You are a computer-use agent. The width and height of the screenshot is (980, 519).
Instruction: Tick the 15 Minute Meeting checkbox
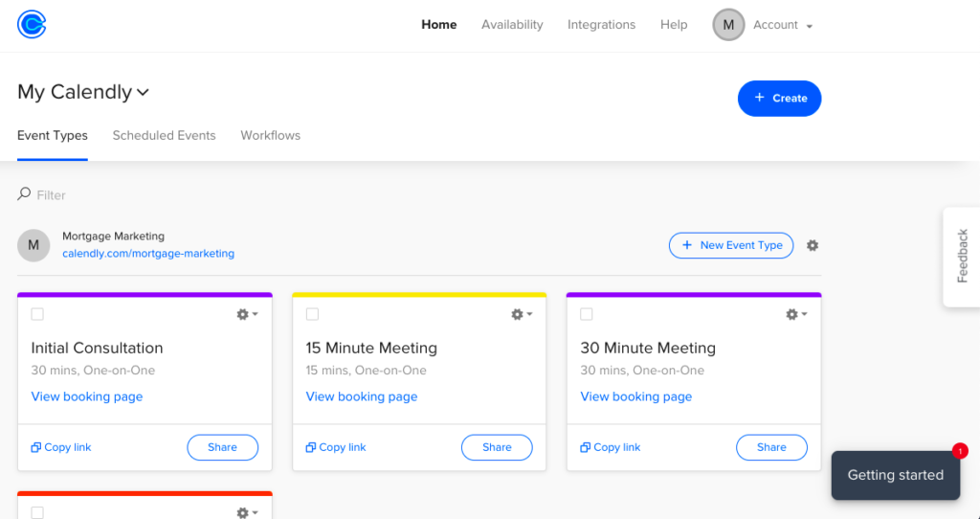pyautogui.click(x=313, y=314)
